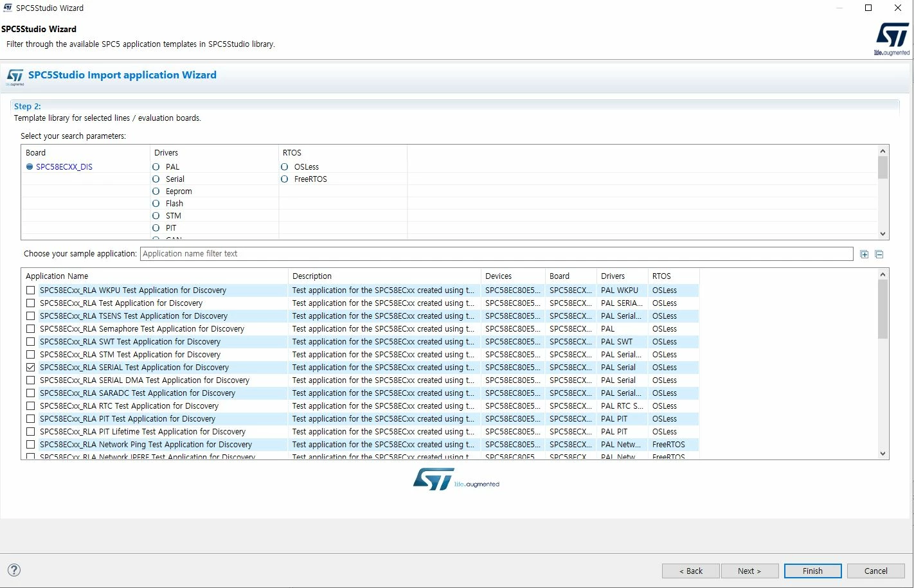Viewport: 914px width, 588px height.
Task: Click the down arrow of application list scrollbar
Action: [883, 454]
